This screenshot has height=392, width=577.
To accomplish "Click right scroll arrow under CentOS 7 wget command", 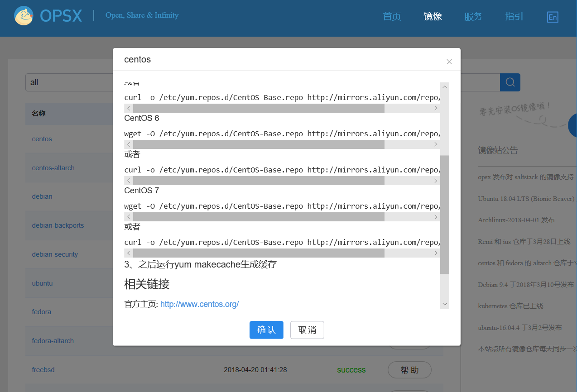I will [436, 217].
